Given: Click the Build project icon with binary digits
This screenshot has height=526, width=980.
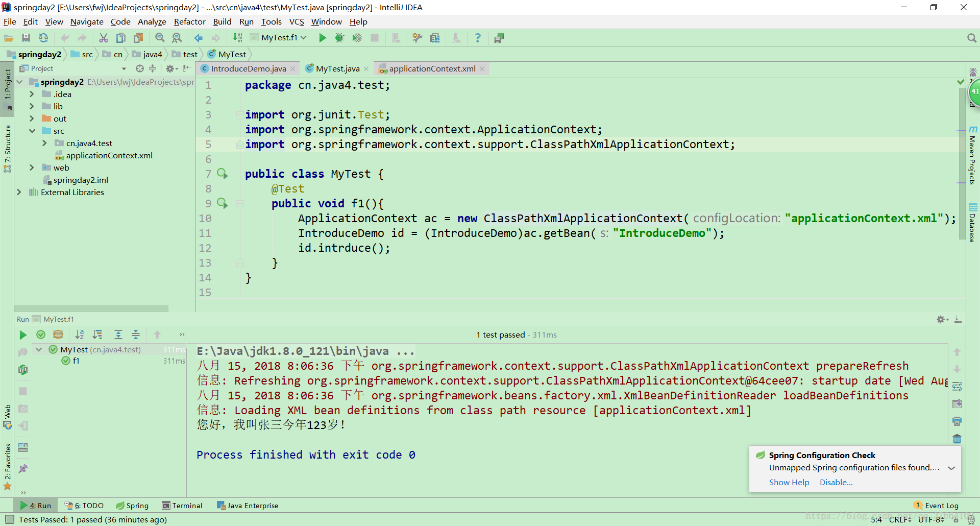Looking at the screenshot, I should [x=237, y=38].
